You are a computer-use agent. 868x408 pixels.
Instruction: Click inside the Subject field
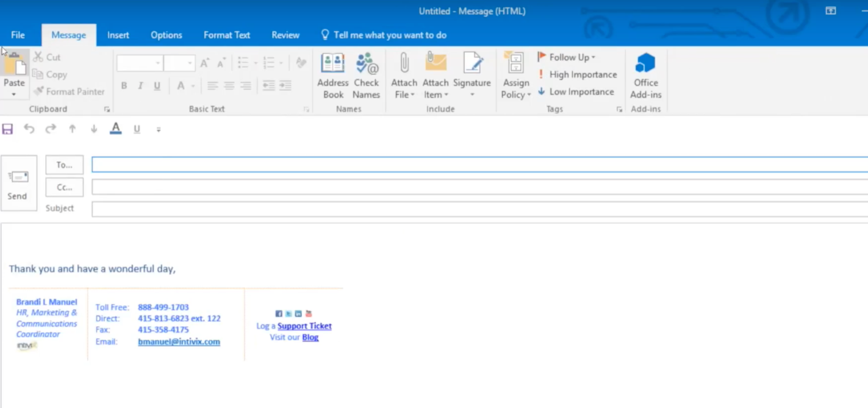244,208
